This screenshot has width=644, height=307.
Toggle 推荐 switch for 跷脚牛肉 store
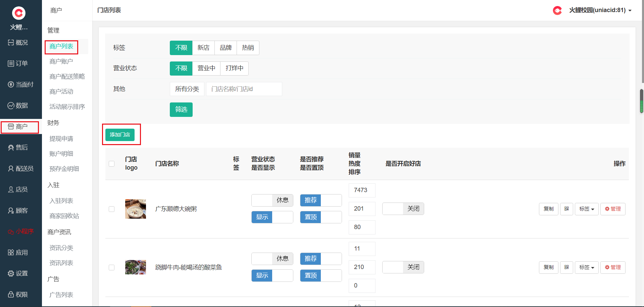320,259
